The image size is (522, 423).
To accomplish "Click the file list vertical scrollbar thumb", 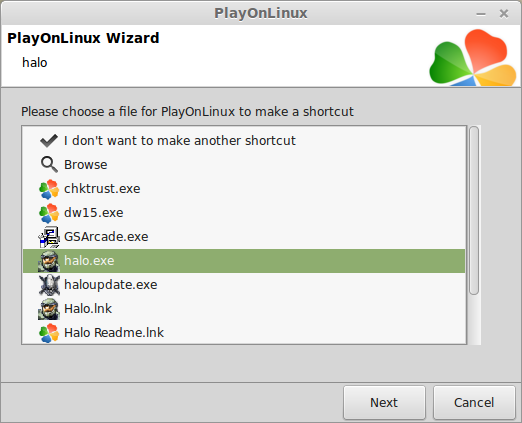I will pos(474,210).
